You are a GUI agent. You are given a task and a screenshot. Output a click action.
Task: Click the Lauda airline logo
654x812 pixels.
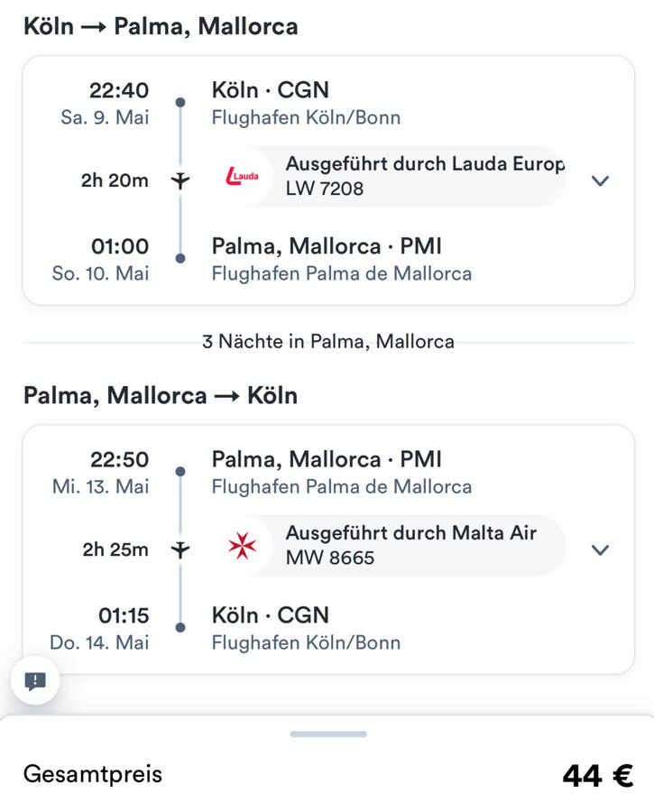pos(242,177)
